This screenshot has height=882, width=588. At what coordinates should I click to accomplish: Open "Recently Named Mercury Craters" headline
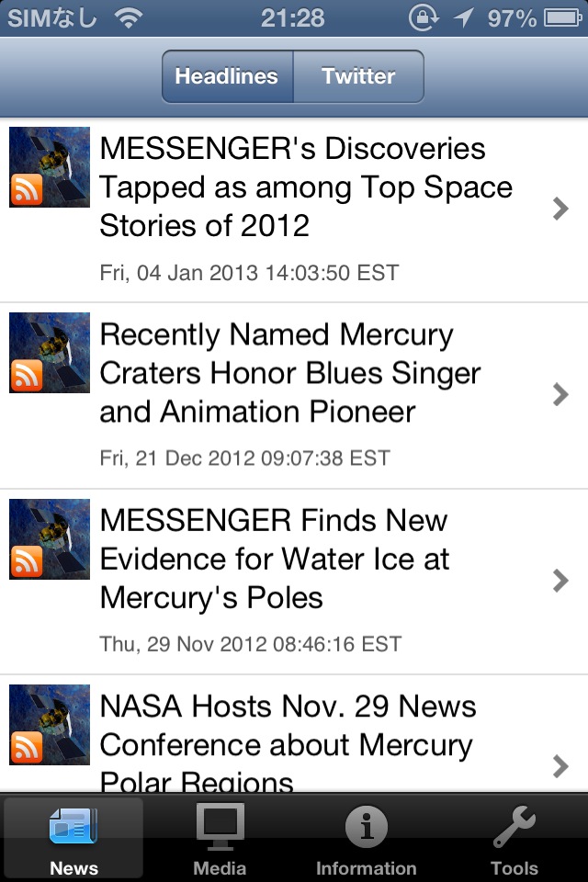[x=289, y=373]
